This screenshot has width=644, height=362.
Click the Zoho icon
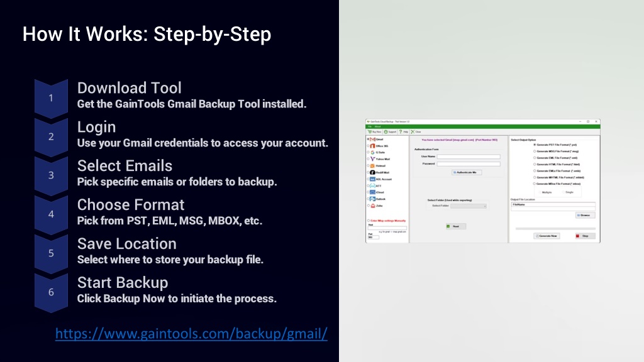(372, 206)
